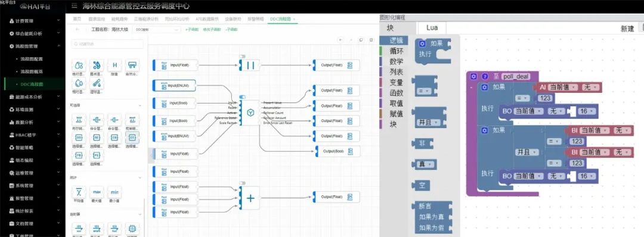The height and width of the screenshot is (237, 644).
Task: Expand 计费管理 in the sidebar
Action: pyautogui.click(x=33, y=20)
